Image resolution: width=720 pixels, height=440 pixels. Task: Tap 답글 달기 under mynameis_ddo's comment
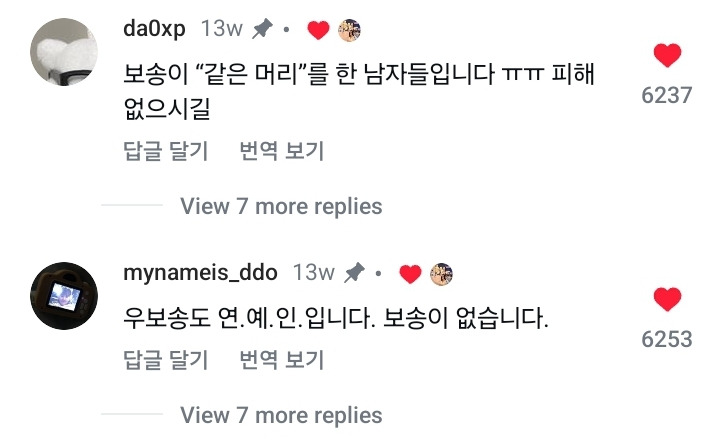165,360
